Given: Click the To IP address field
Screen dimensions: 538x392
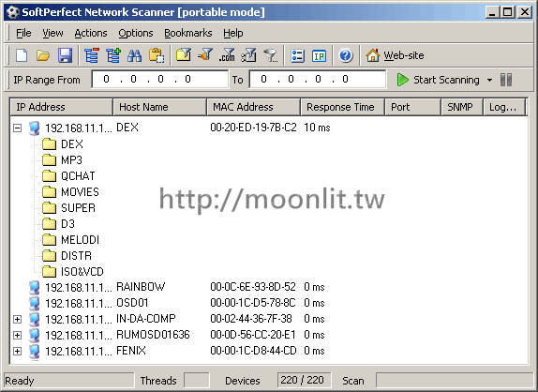Looking at the screenshot, I should [318, 80].
